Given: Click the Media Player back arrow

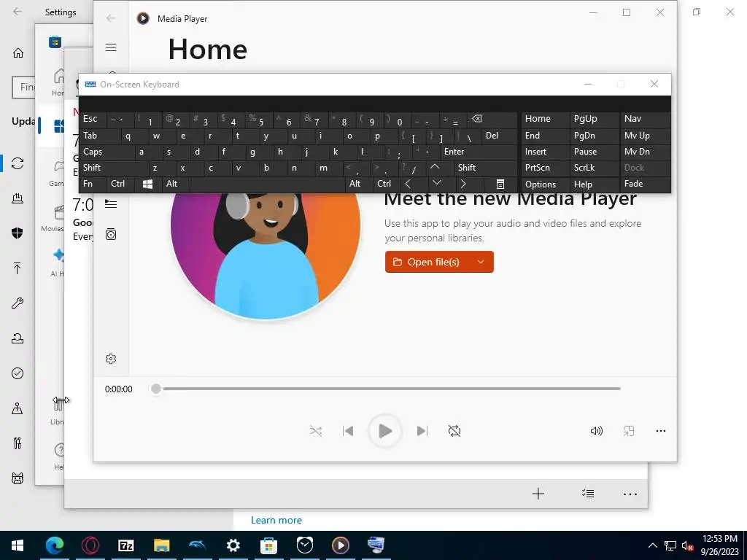Looking at the screenshot, I should (111, 18).
